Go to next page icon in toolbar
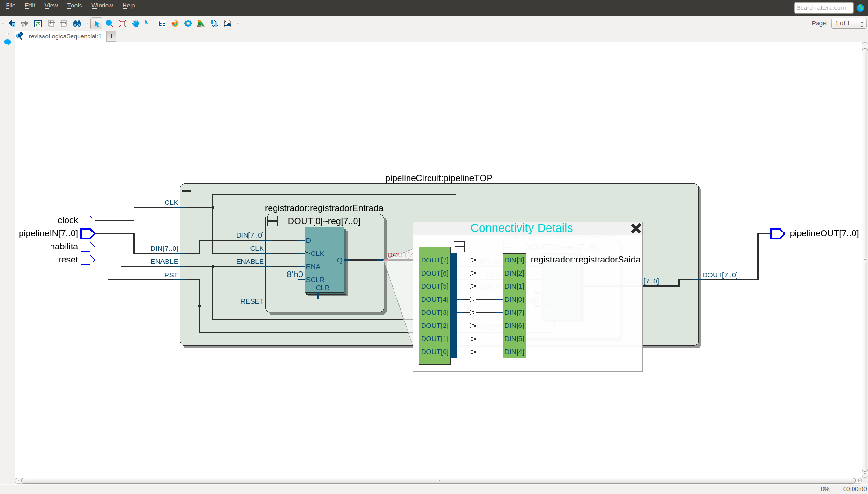This screenshot has width=868, height=494. (x=64, y=23)
